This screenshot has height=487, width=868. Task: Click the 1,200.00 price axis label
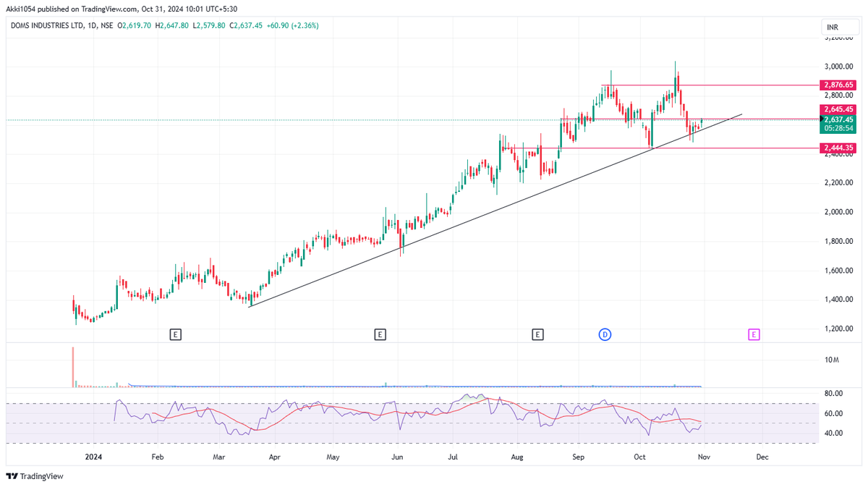click(x=838, y=329)
